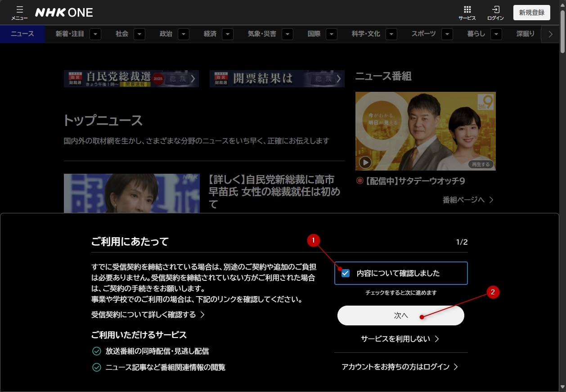Expand the 新着・注目 dropdown arrow
This screenshot has width=566, height=392.
coord(95,34)
